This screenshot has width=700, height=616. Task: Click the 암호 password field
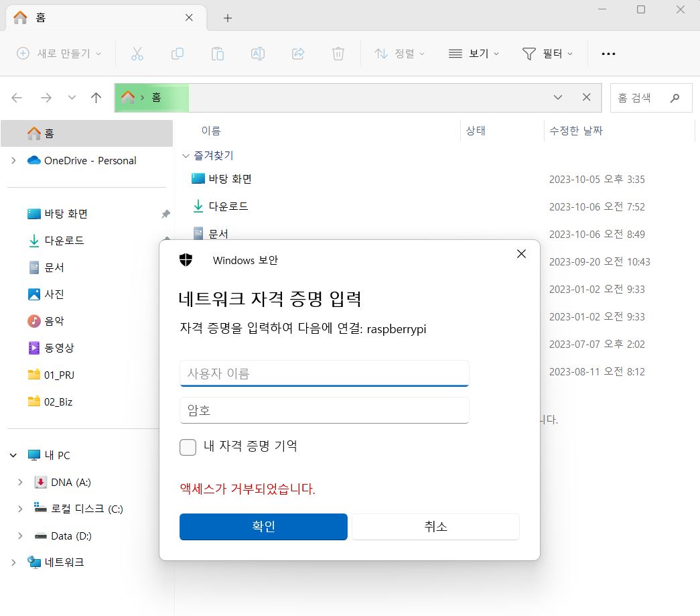click(x=324, y=410)
